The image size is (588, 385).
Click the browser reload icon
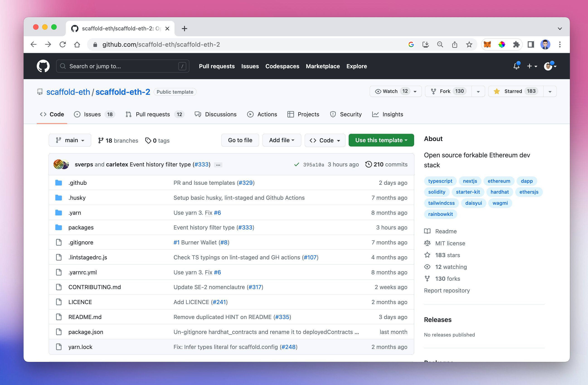tap(63, 44)
